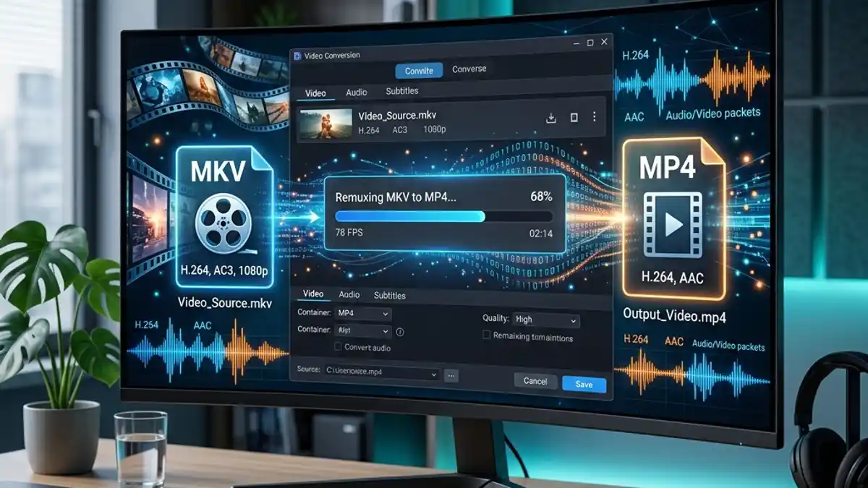Screen dimensions: 868x488
Task: Click the 1080p label in the file row
Action: pyautogui.click(x=434, y=130)
